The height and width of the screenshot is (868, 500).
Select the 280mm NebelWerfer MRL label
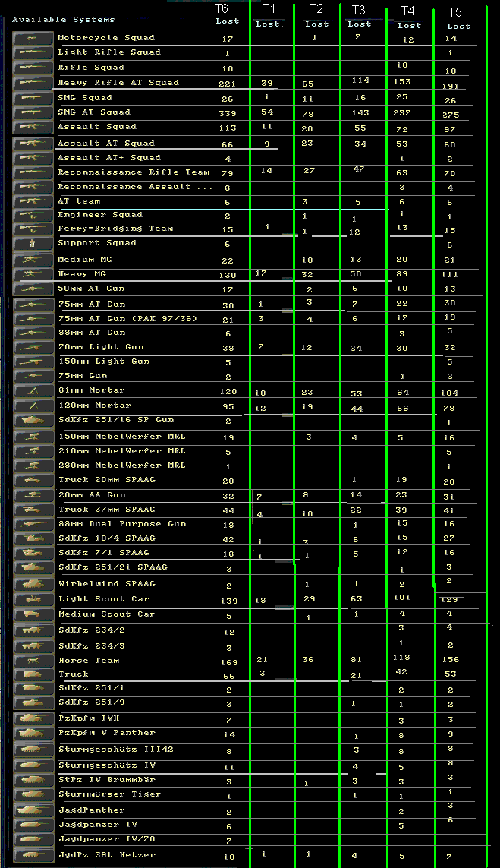(121, 465)
